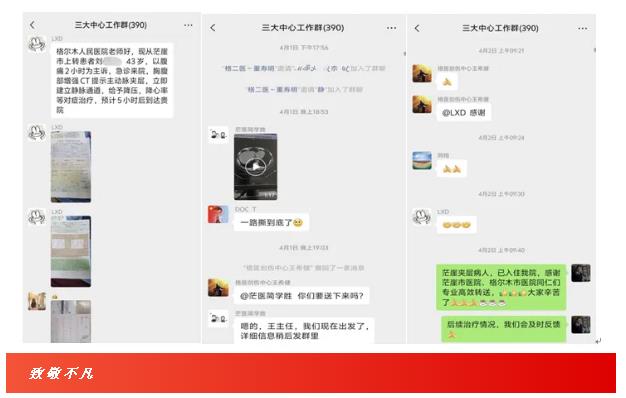Open LXD's first document photo

pos(71,167)
